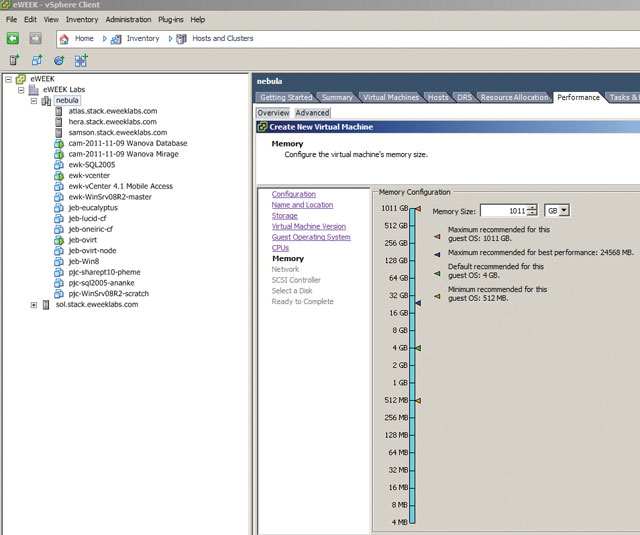
Task: Click the Inventory icon in breadcrumb
Action: [116, 39]
